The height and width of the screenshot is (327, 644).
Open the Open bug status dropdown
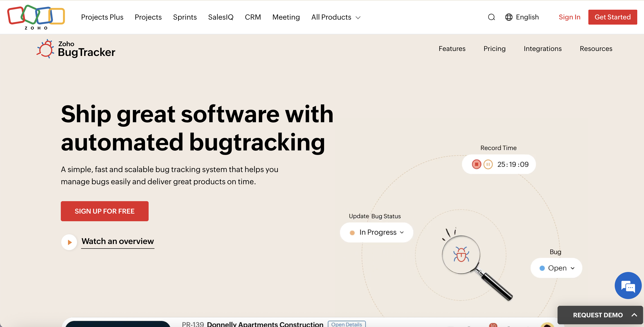coord(556,268)
